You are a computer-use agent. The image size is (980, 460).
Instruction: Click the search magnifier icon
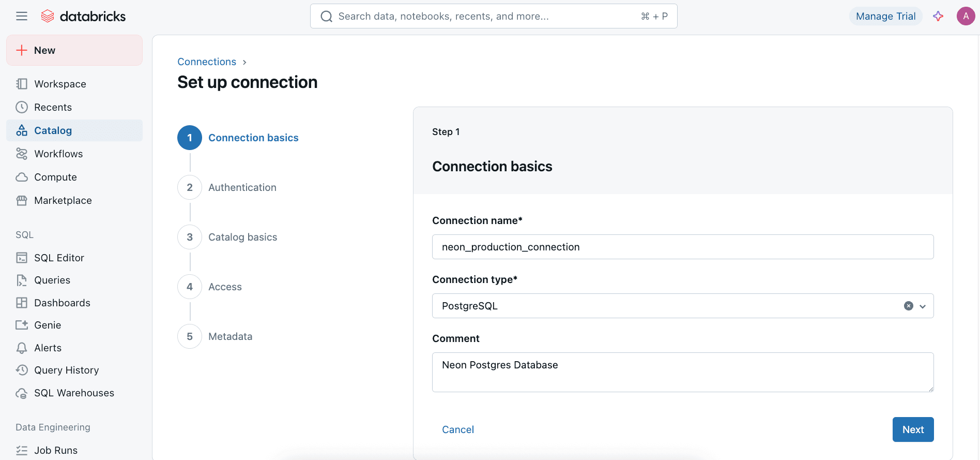(x=326, y=17)
